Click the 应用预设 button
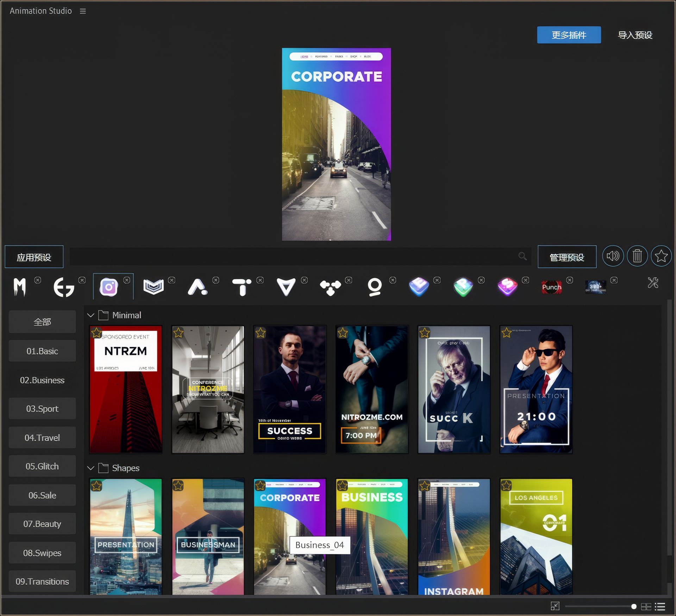The height and width of the screenshot is (616, 676). tap(34, 257)
